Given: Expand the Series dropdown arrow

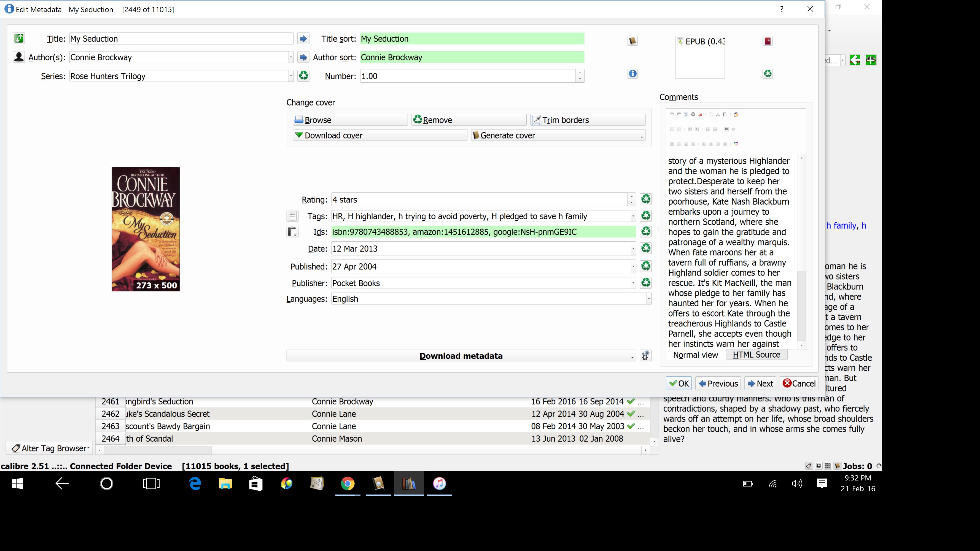Looking at the screenshot, I should pyautogui.click(x=291, y=76).
